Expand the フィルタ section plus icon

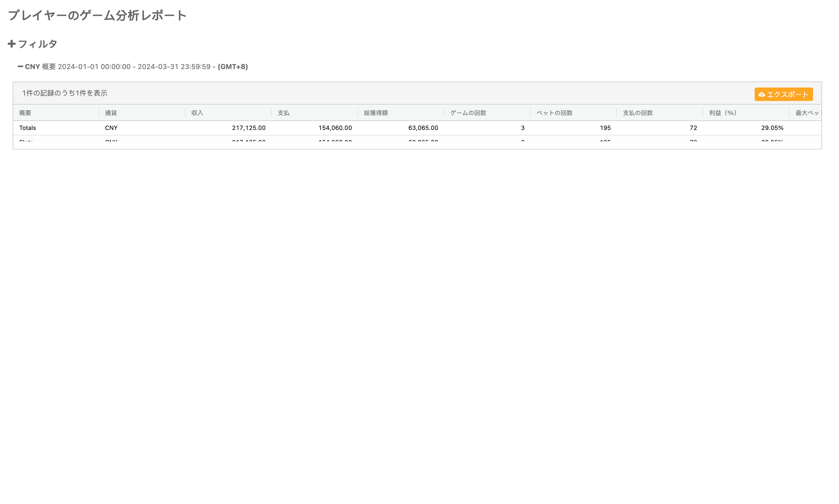point(11,44)
